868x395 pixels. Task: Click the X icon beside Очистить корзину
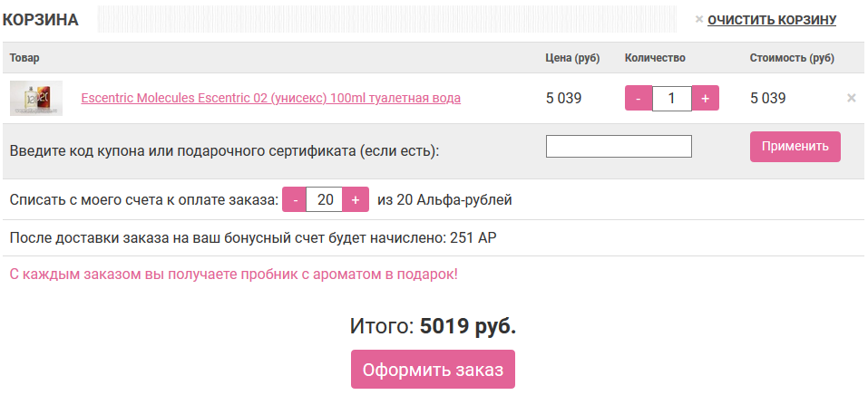tap(699, 19)
